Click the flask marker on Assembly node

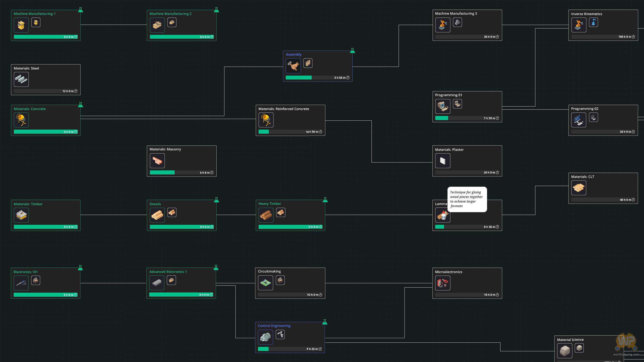pos(352,51)
